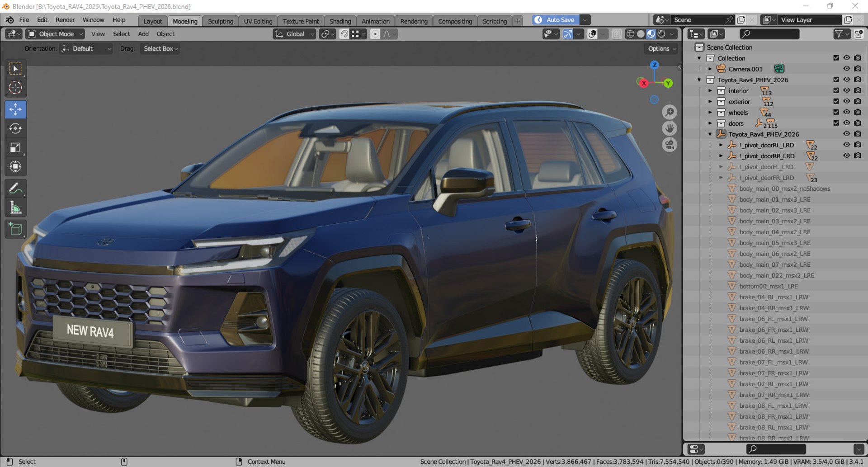Image resolution: width=868 pixels, height=467 pixels.
Task: Open the viewport Add menu
Action: [x=143, y=34]
